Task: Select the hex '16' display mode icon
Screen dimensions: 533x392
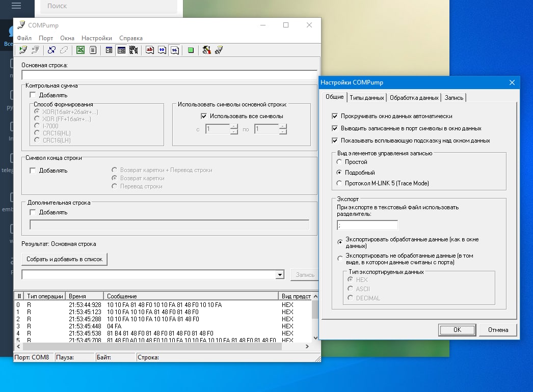Action: [174, 50]
